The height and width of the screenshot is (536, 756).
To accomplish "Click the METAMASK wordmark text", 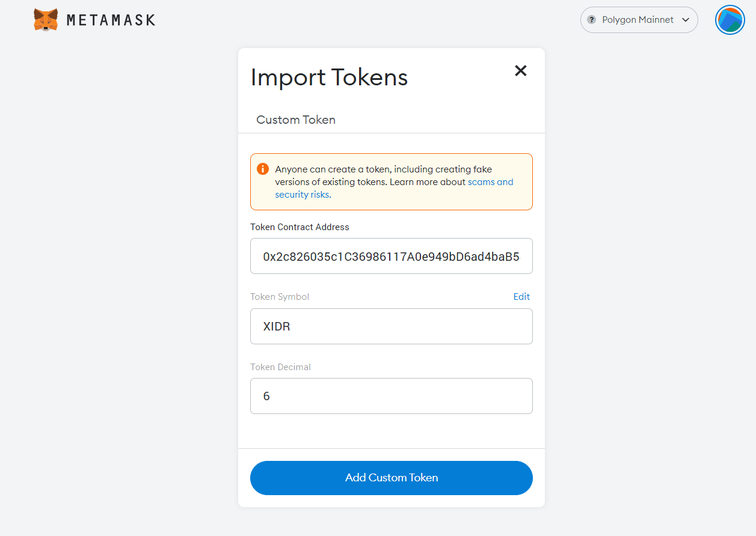I will [111, 20].
